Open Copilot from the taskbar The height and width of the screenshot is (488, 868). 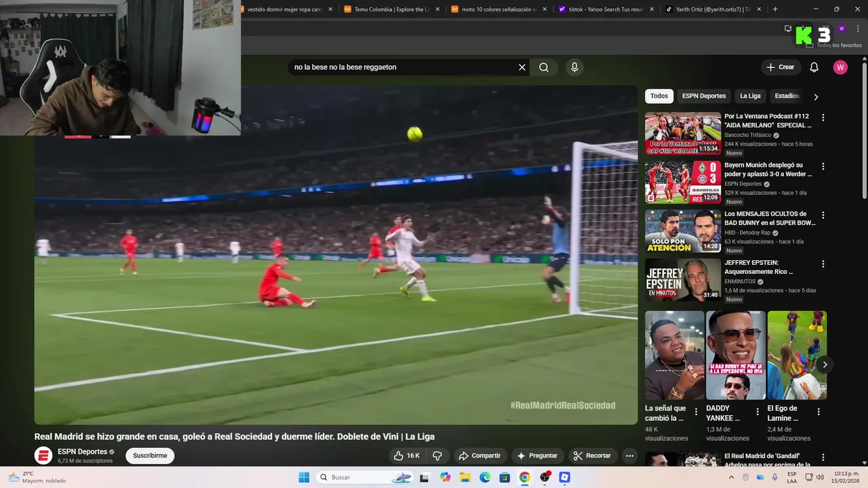click(x=445, y=477)
